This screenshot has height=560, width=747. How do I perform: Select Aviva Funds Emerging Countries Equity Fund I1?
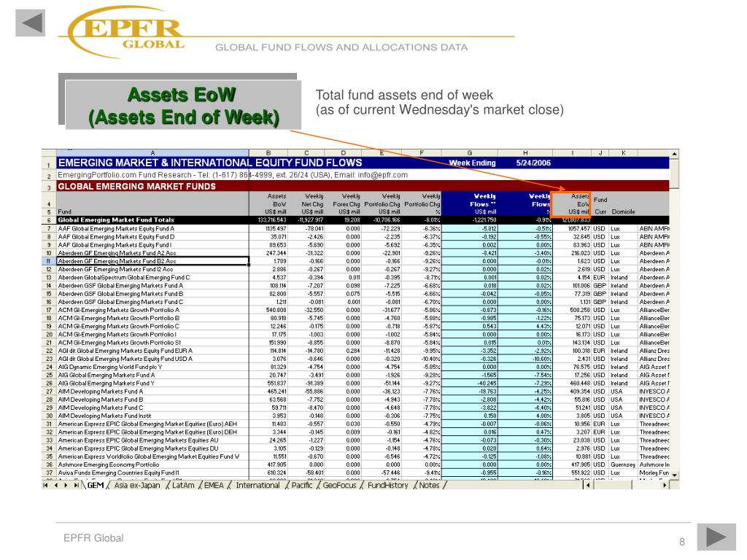119,472
